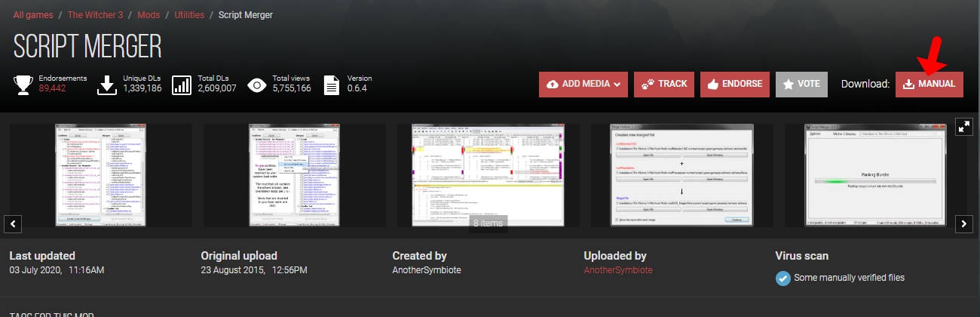Show next gallery images with right arrow
The width and height of the screenshot is (980, 317).
pos(964,223)
